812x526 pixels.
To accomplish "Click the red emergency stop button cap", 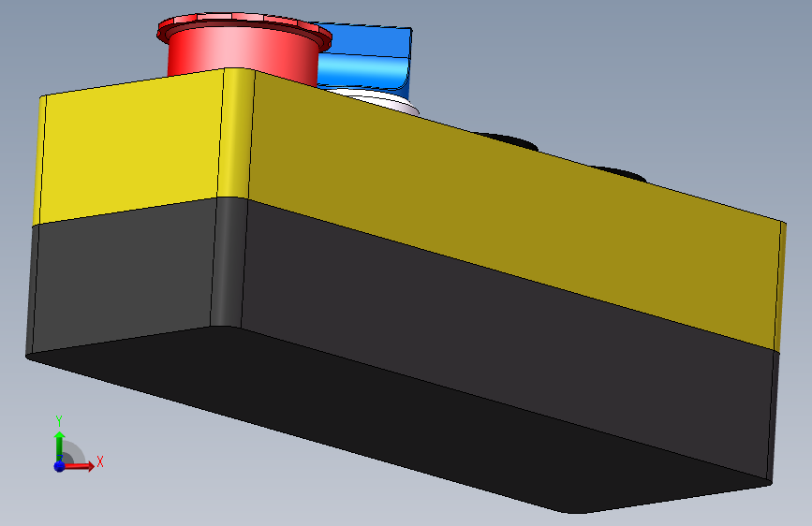I will click(x=244, y=48).
